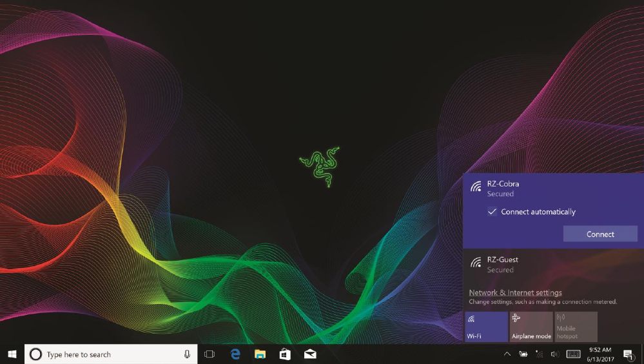
Task: Click the RZ-Cobra Wi-Fi signal icon
Action: point(476,187)
